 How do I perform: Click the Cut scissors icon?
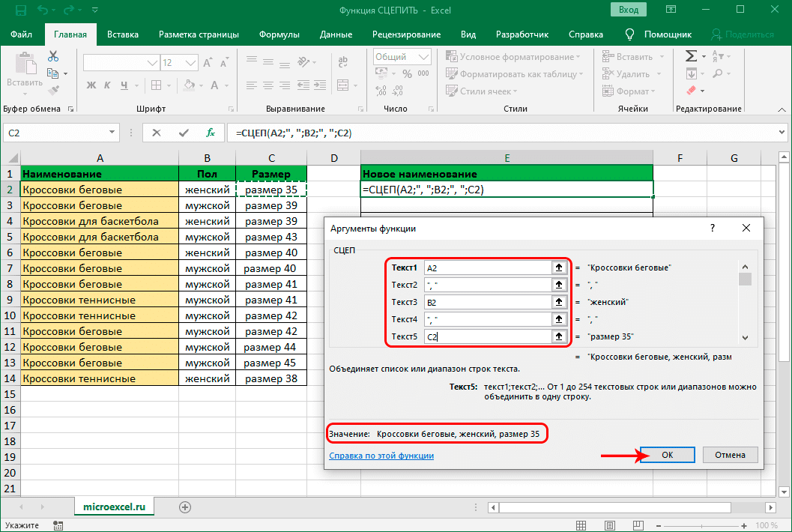coord(53,56)
